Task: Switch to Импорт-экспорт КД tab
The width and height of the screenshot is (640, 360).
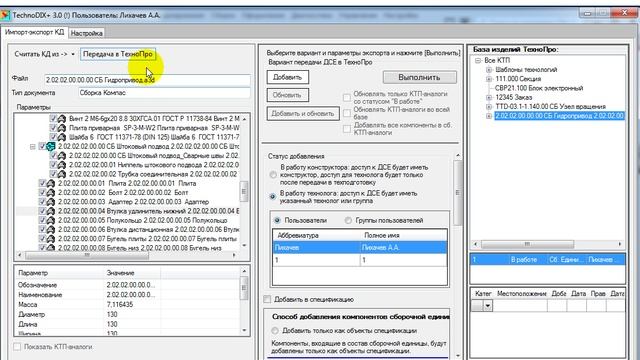Action: 34,32
